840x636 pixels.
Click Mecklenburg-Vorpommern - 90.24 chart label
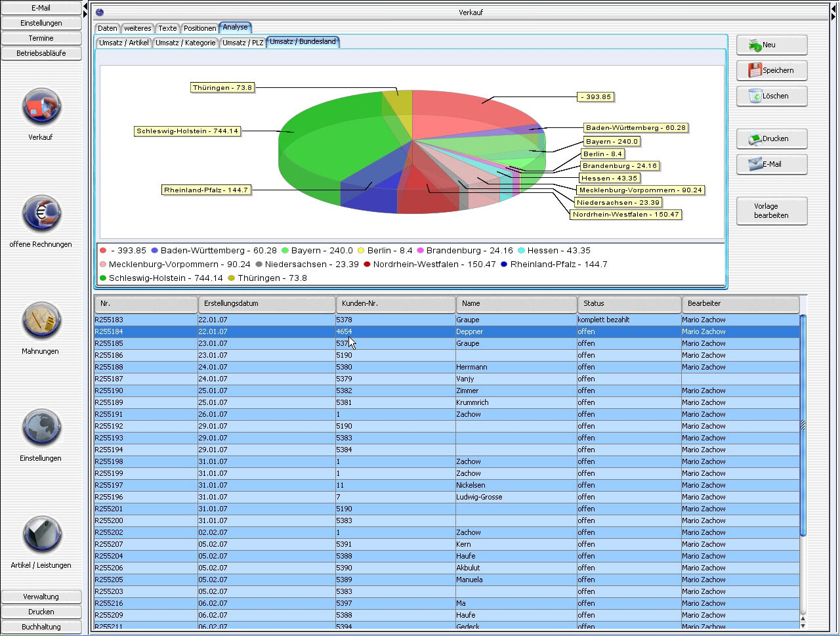(640, 190)
